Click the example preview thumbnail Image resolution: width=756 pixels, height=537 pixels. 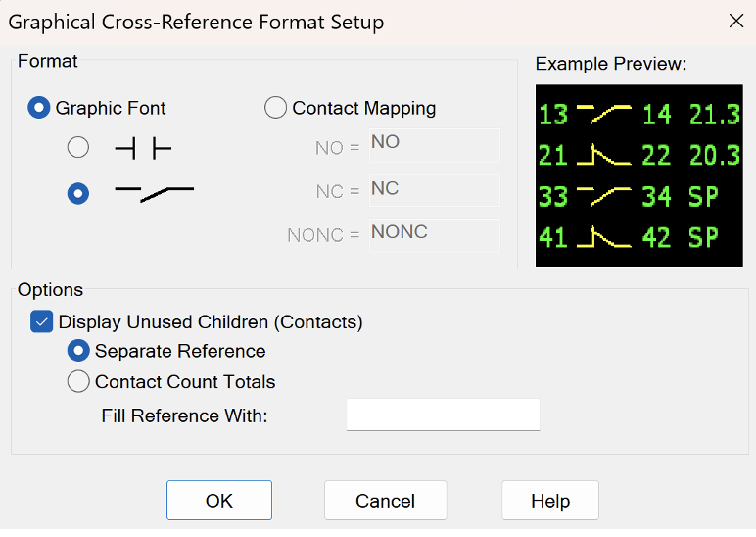click(x=639, y=175)
